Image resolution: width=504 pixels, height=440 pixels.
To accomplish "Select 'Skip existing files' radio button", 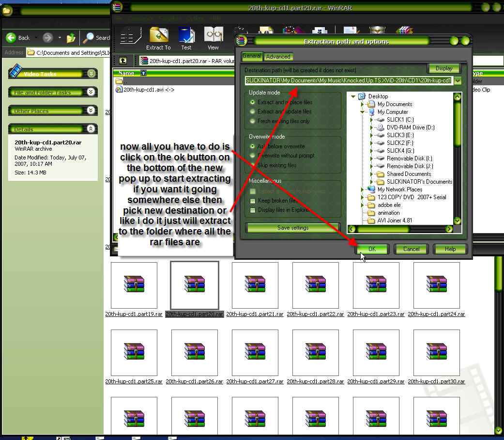I will pos(253,165).
